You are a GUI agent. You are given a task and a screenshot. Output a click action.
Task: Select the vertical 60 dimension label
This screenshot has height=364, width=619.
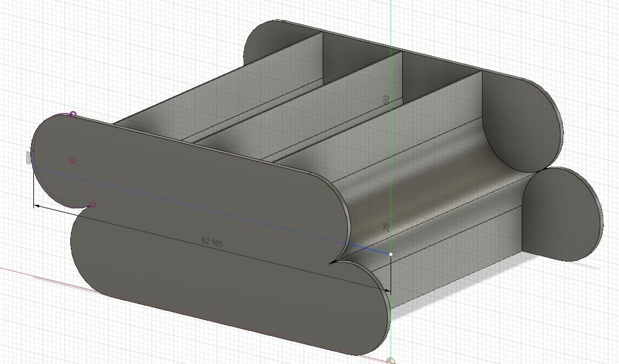point(387,100)
